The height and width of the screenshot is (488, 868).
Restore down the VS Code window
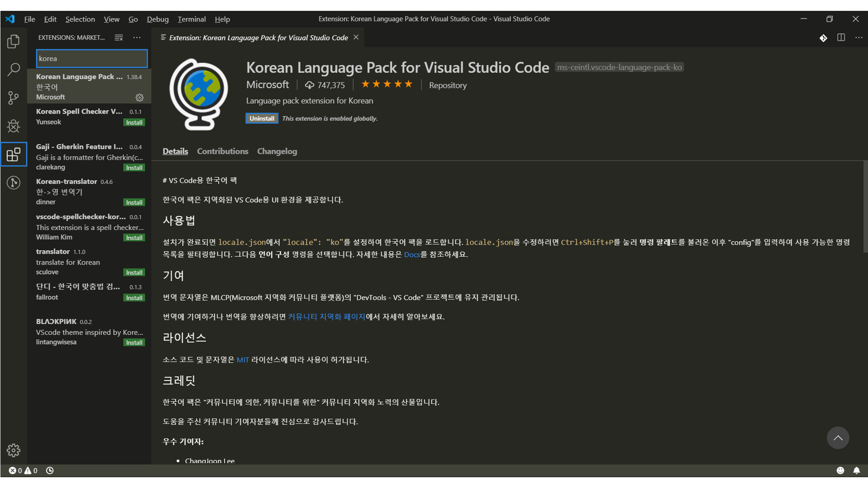829,19
